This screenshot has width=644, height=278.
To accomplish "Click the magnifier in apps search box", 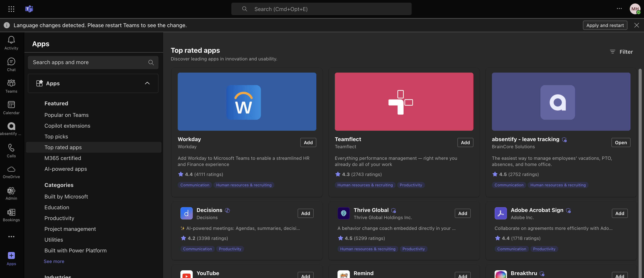I will (151, 63).
